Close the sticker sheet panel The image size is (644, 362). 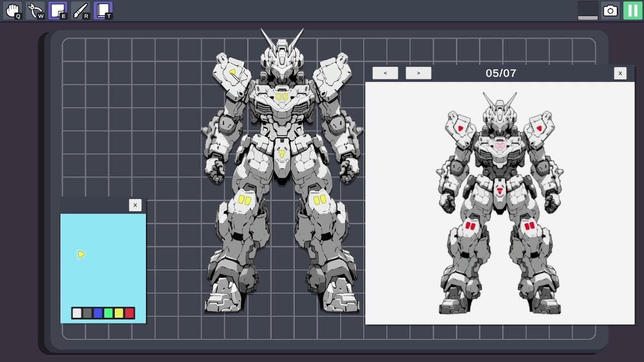click(135, 205)
